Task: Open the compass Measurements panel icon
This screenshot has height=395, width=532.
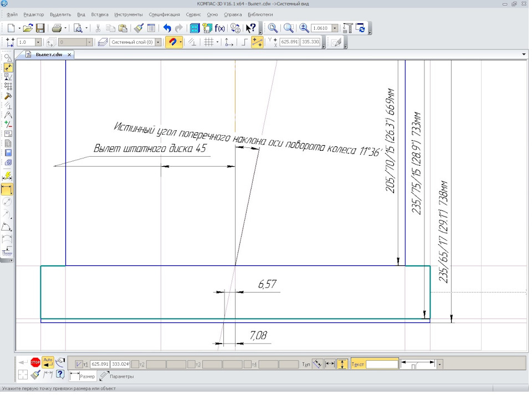Action: (x=8, y=115)
